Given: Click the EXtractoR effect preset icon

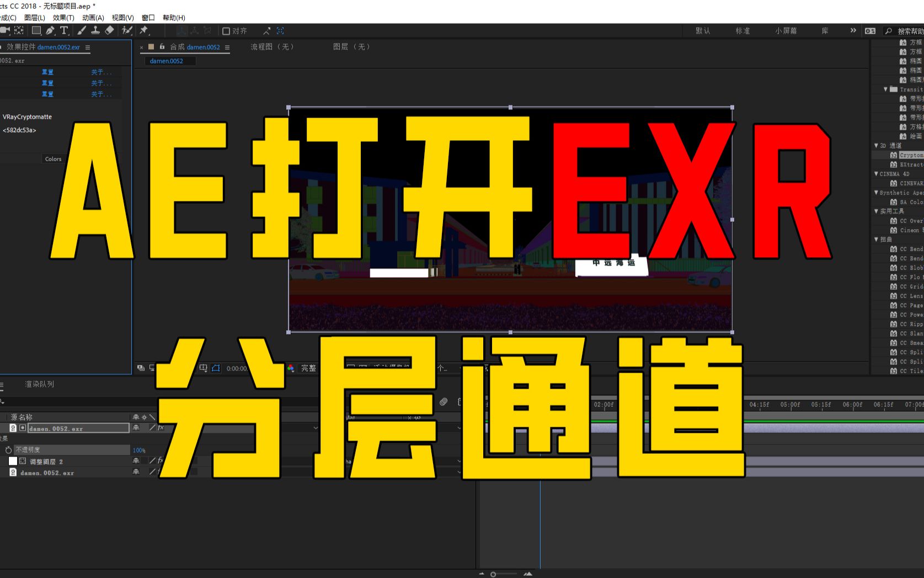Looking at the screenshot, I should (x=894, y=165).
